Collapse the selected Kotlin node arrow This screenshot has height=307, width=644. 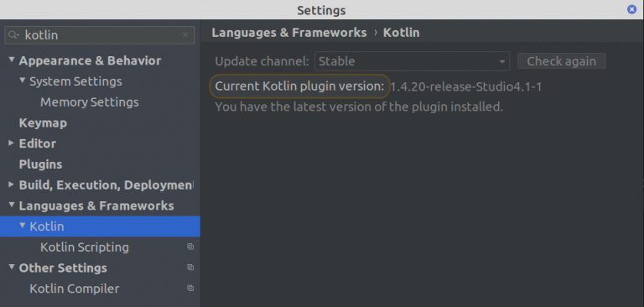pyautogui.click(x=22, y=226)
